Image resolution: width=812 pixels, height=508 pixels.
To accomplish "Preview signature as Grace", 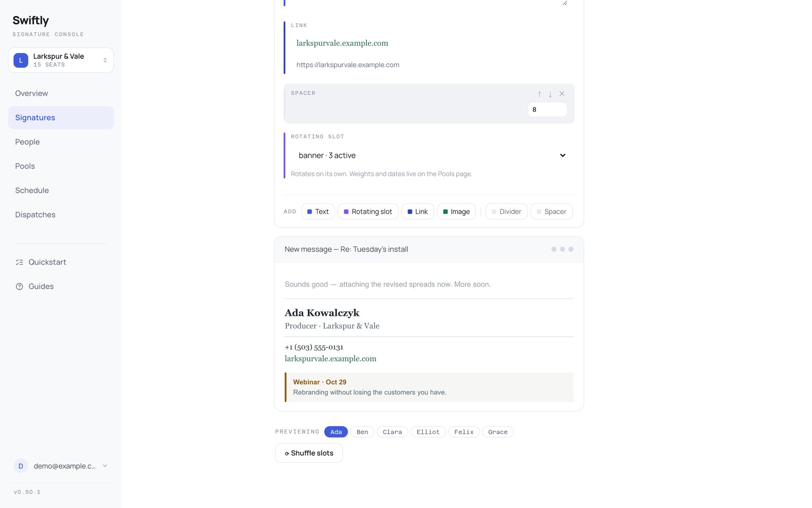I will coord(497,432).
